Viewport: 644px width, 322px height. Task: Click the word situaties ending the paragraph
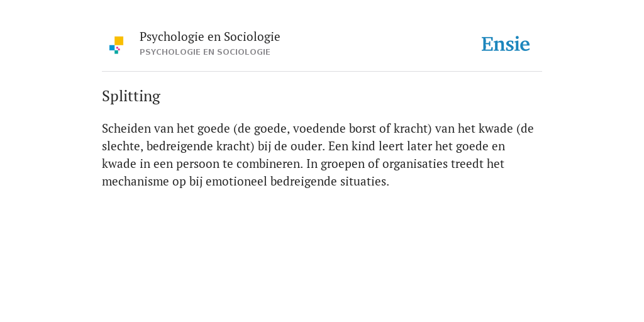click(x=364, y=182)
